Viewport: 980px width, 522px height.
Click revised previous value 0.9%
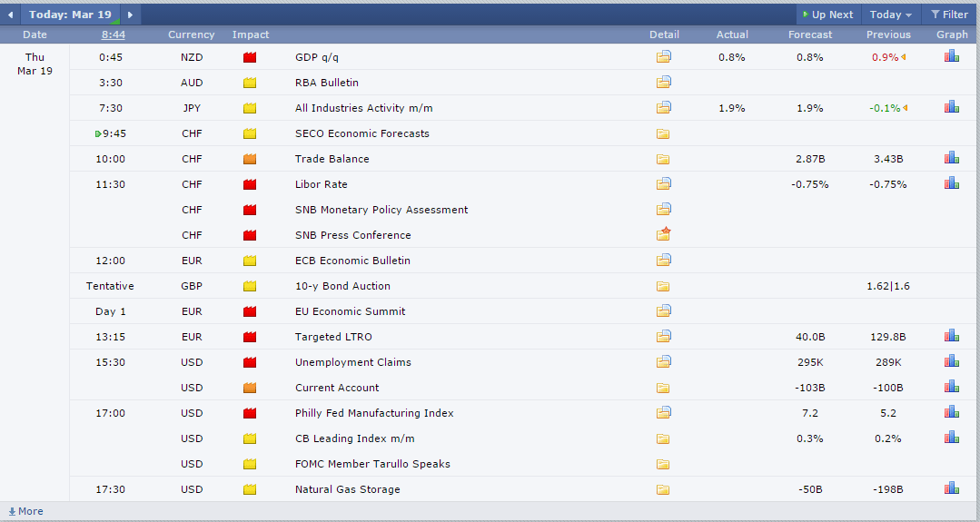pyautogui.click(x=885, y=57)
